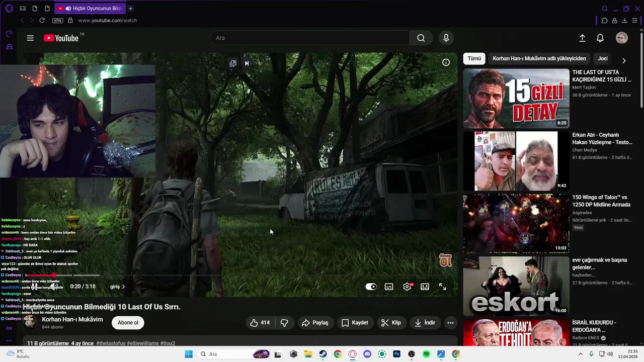
Task: Open the browser downloads icon
Action: point(624,21)
